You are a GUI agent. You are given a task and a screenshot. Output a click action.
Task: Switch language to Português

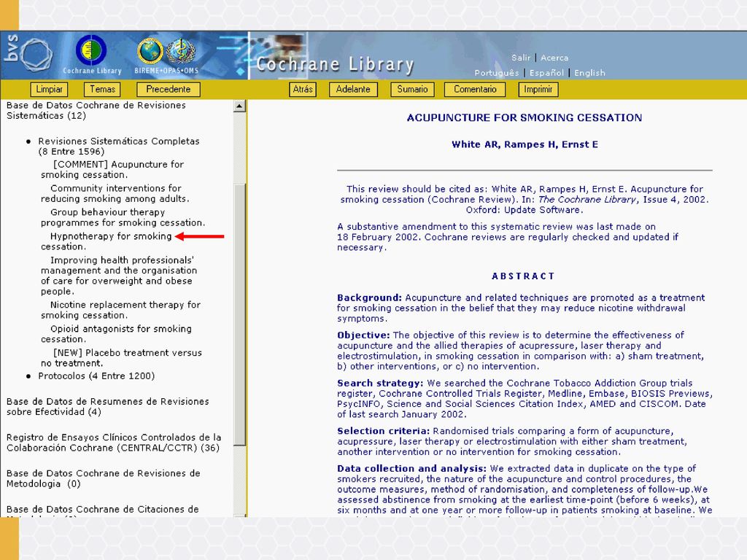[496, 73]
